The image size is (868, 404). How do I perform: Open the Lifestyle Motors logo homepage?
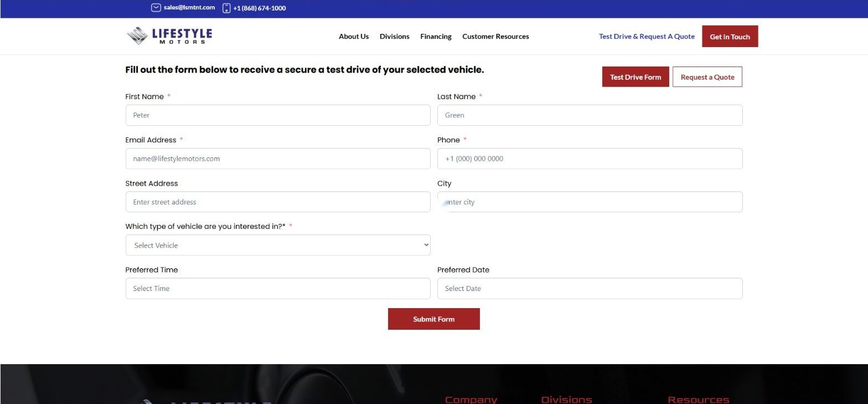click(169, 35)
